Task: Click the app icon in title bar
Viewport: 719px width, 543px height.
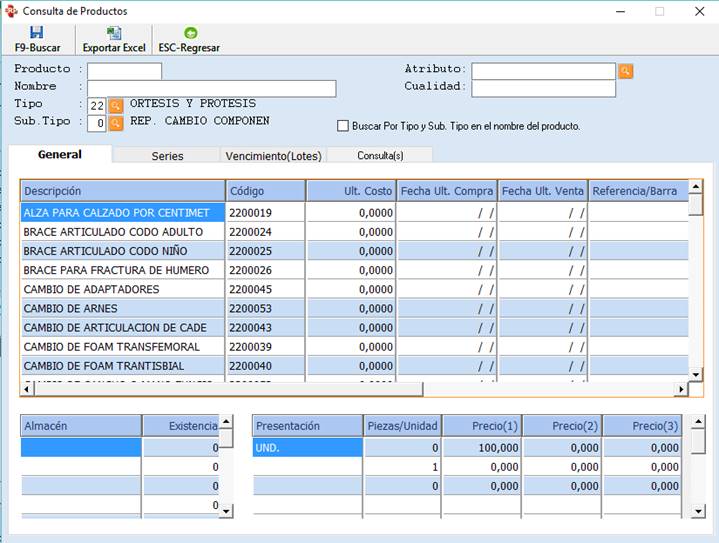Action: point(11,11)
